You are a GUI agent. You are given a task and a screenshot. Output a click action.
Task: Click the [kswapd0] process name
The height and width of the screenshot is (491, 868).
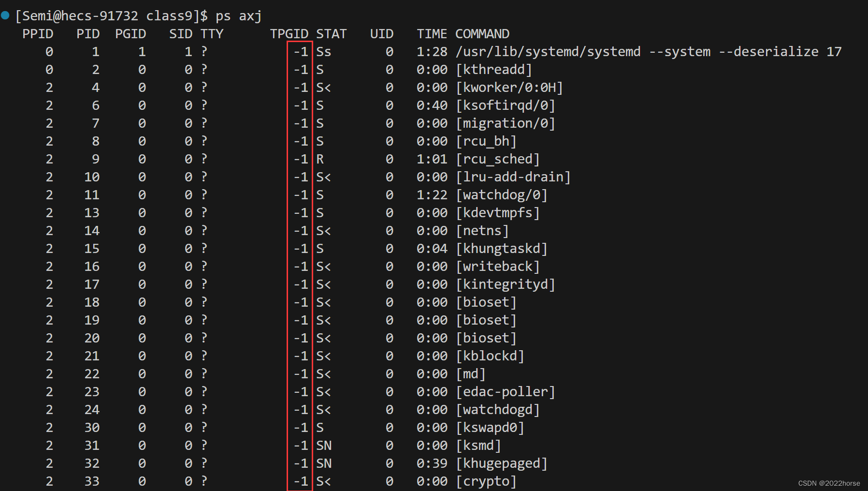pyautogui.click(x=490, y=428)
